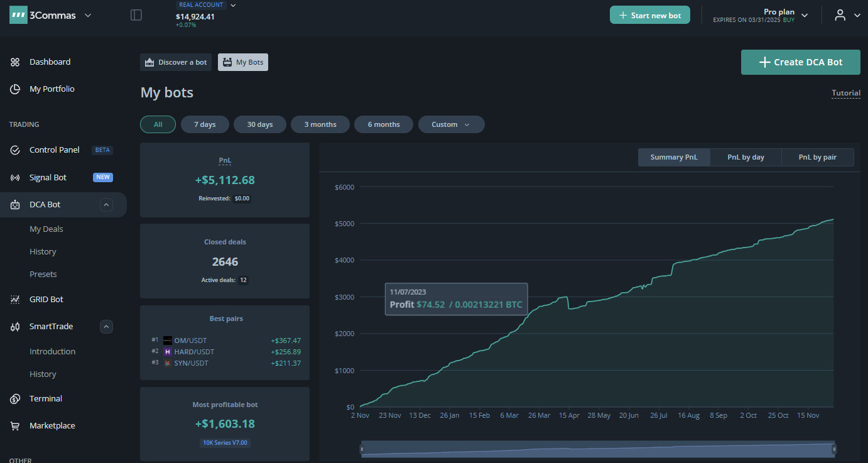The image size is (868, 463).
Task: Click the BUY link under Pro plan
Action: pyautogui.click(x=788, y=20)
